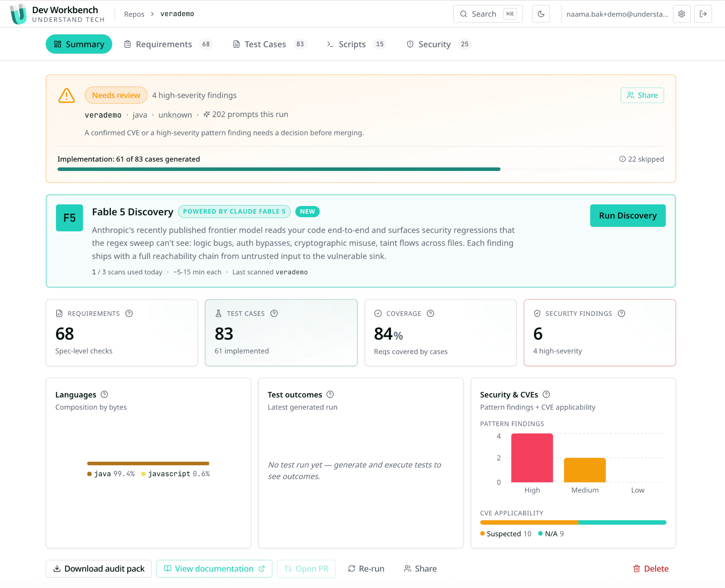
Task: Switch to the Requirements tab
Action: pyautogui.click(x=168, y=44)
